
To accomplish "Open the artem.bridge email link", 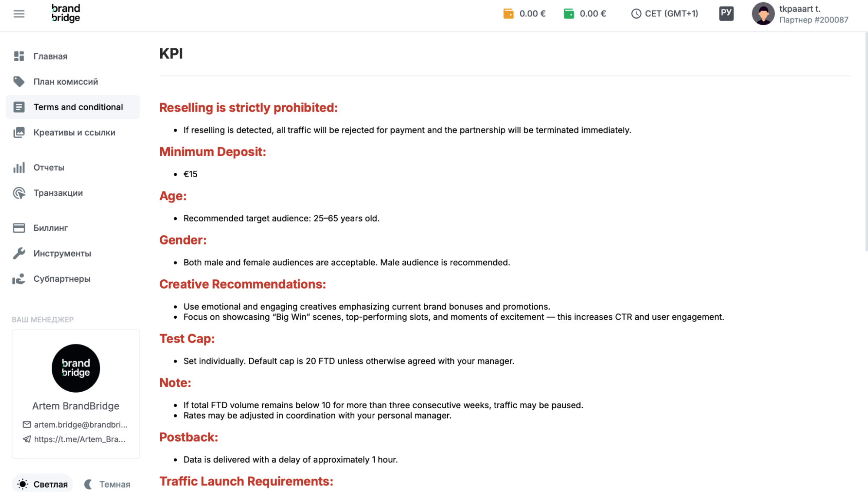I will [81, 425].
